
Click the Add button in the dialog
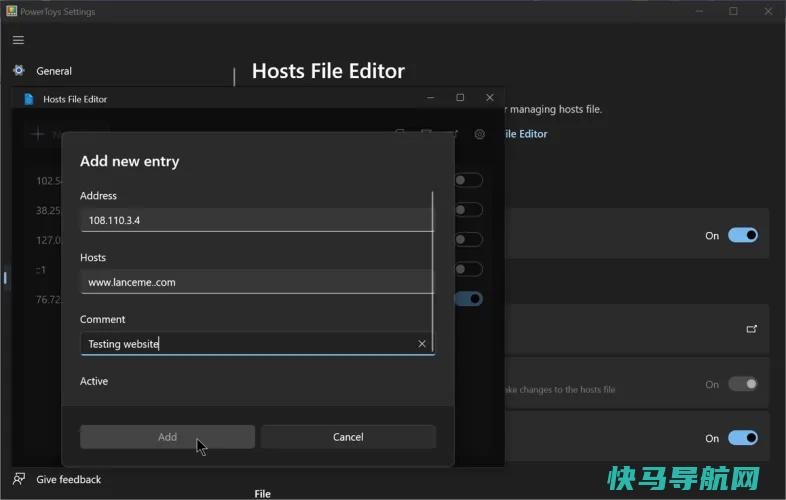(167, 437)
